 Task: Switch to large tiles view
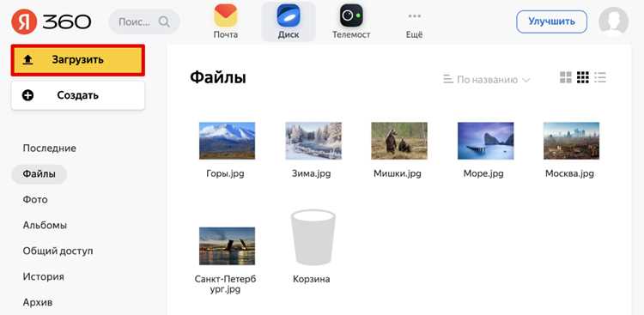pos(566,77)
